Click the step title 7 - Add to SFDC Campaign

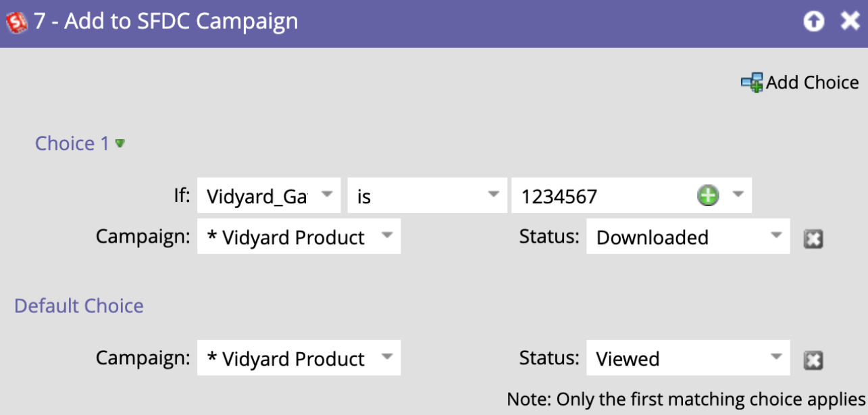[x=166, y=22]
